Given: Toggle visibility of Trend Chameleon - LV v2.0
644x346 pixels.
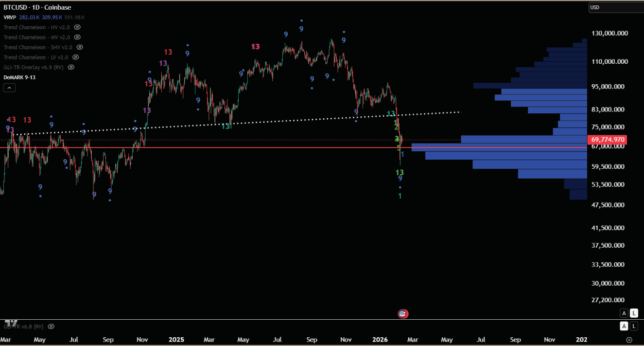Looking at the screenshot, I should 75,57.
